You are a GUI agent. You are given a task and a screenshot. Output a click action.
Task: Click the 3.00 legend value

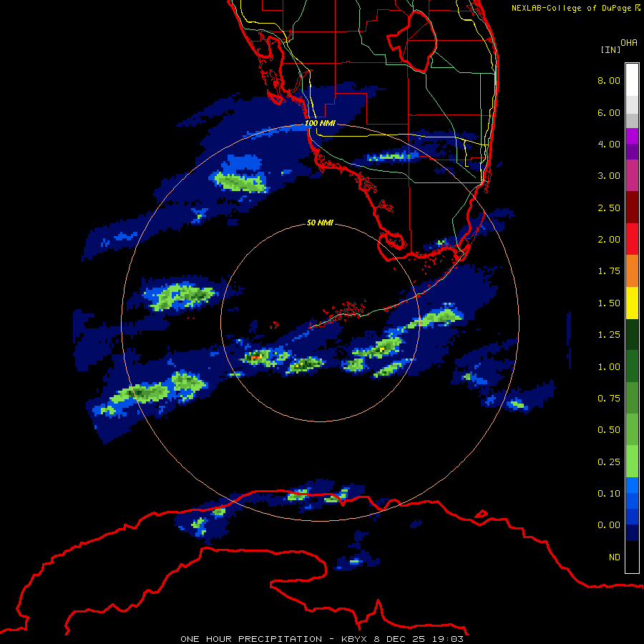click(x=609, y=176)
